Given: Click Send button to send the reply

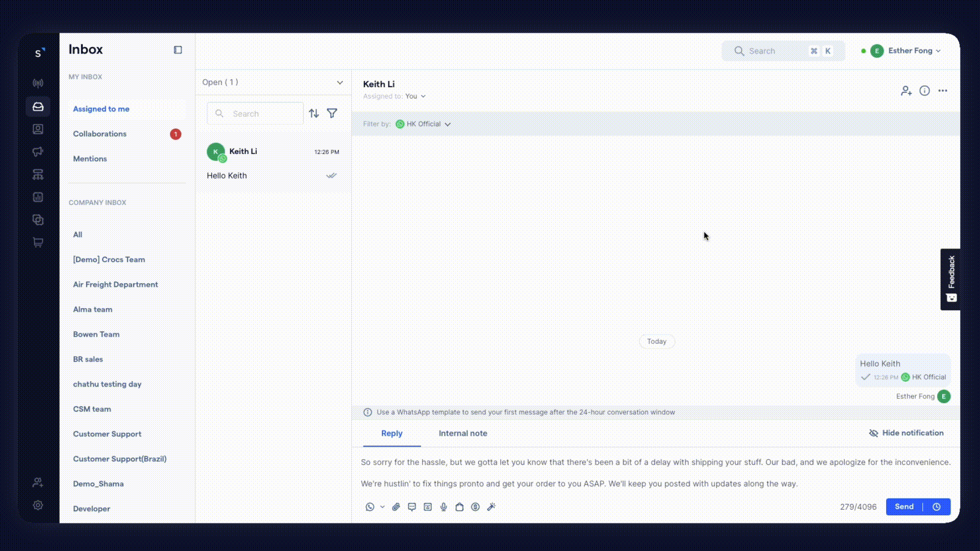Looking at the screenshot, I should [904, 506].
